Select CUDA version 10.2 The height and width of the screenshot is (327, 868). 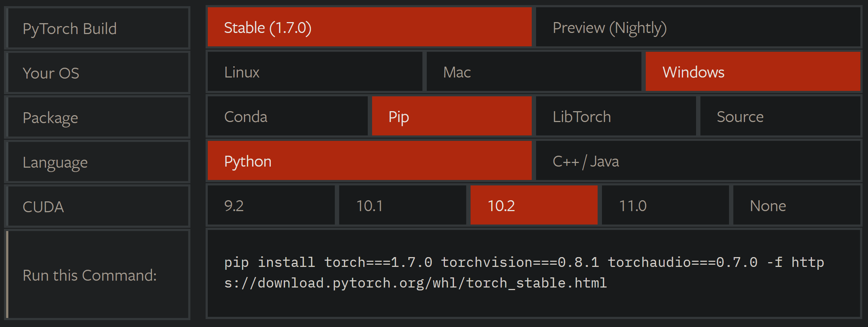(534, 206)
